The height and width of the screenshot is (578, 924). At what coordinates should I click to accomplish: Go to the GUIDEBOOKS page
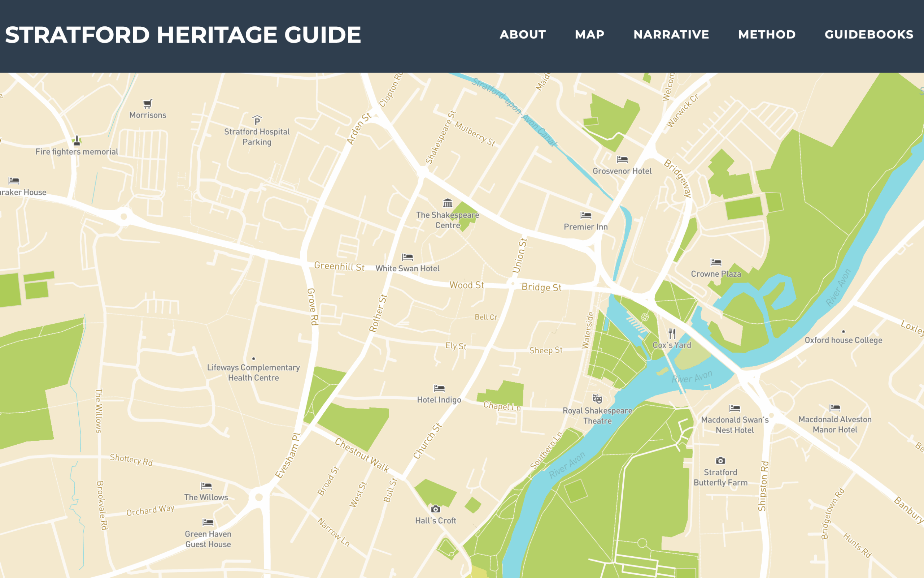[x=869, y=34]
